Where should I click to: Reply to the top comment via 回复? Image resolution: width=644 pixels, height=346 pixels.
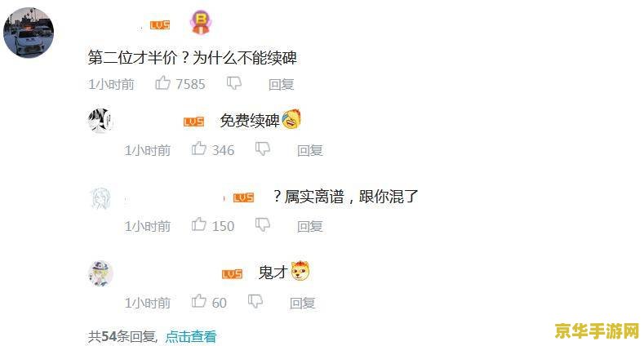(x=282, y=85)
